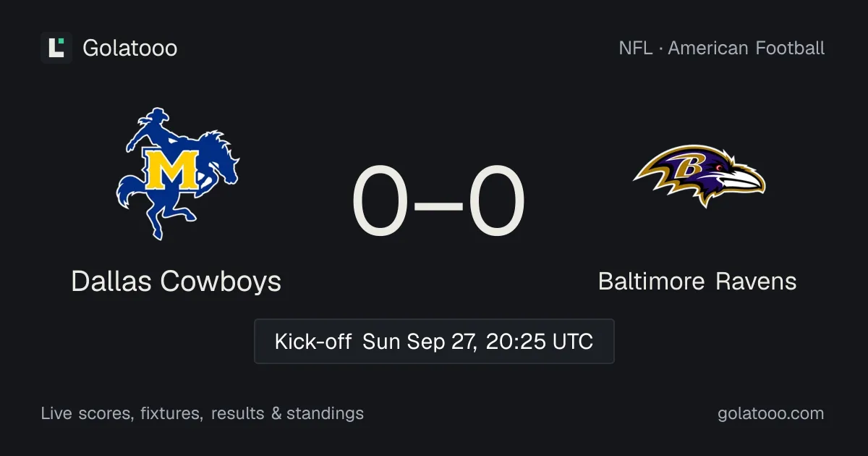
Task: Click the Kick-off information box
Action: click(x=434, y=341)
